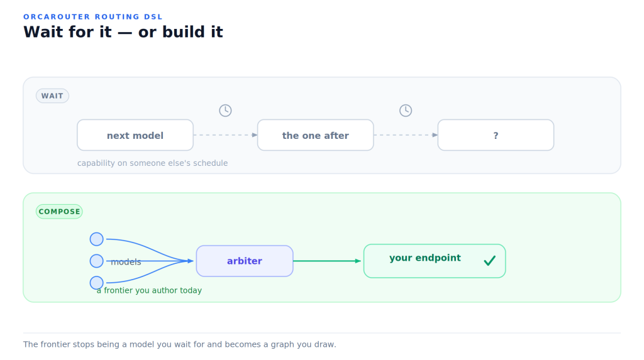
Task: Click the clock icon above first dashed arrow
Action: pos(225,111)
